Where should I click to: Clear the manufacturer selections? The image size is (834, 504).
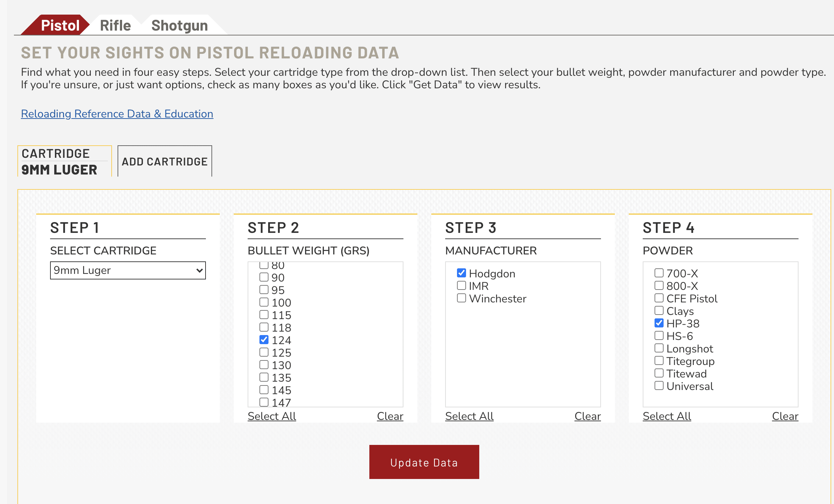point(587,416)
